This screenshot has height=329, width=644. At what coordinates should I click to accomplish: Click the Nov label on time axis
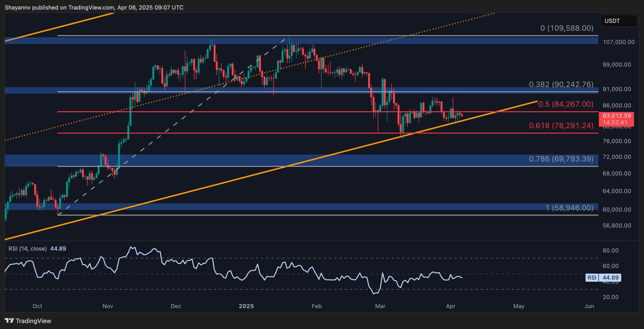tap(108, 306)
